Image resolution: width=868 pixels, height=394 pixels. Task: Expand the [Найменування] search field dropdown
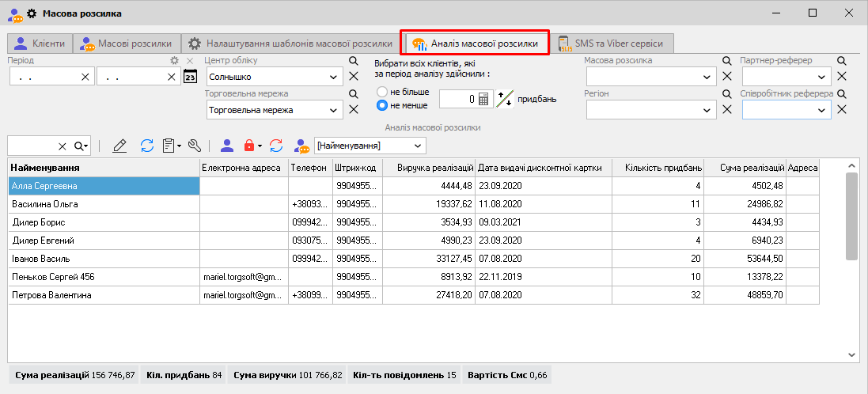tap(418, 146)
